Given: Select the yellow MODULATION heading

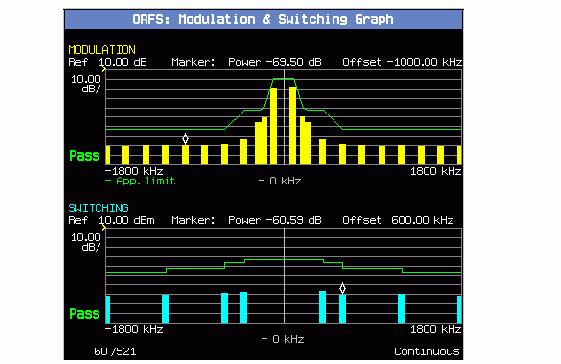Looking at the screenshot, I should [102, 49].
